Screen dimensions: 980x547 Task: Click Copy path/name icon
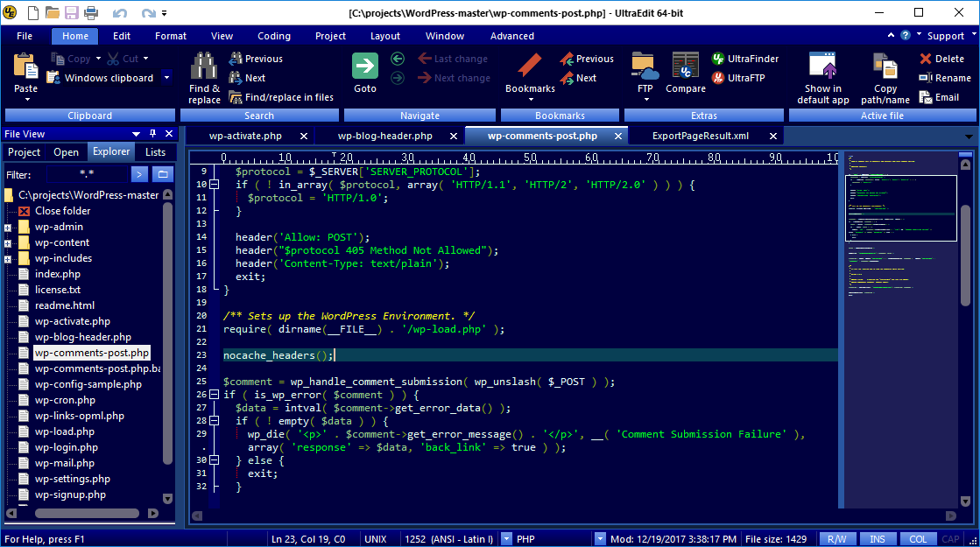pos(885,67)
